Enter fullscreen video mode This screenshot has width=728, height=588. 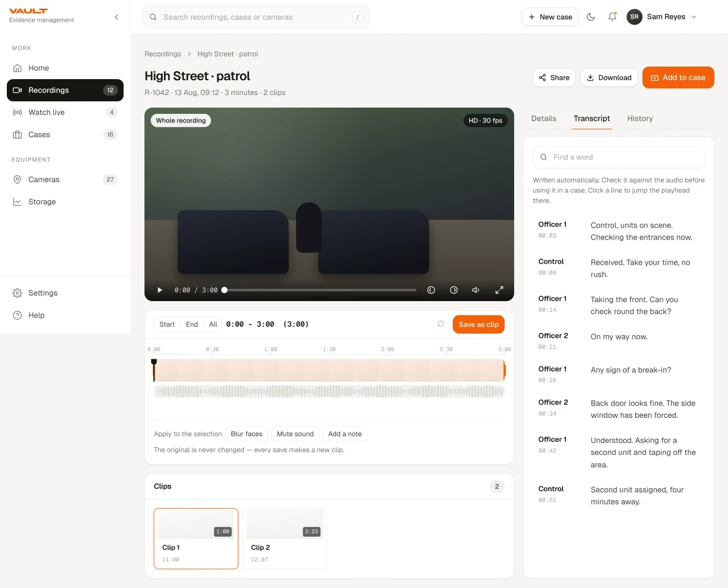click(499, 290)
